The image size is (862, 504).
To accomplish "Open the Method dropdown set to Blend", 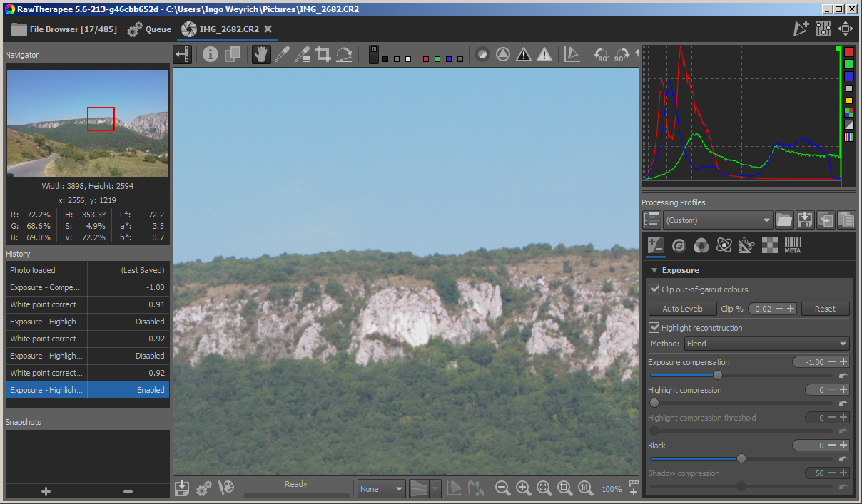I will coord(766,344).
